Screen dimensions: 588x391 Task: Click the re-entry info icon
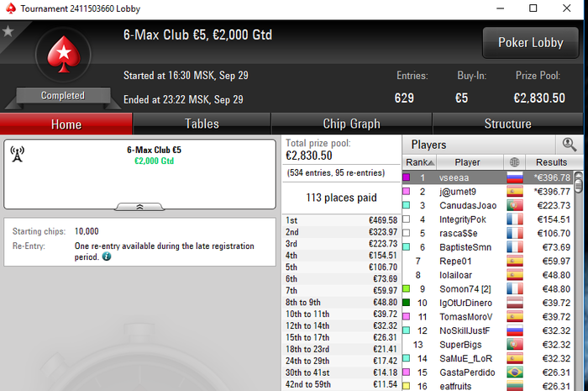click(x=107, y=256)
